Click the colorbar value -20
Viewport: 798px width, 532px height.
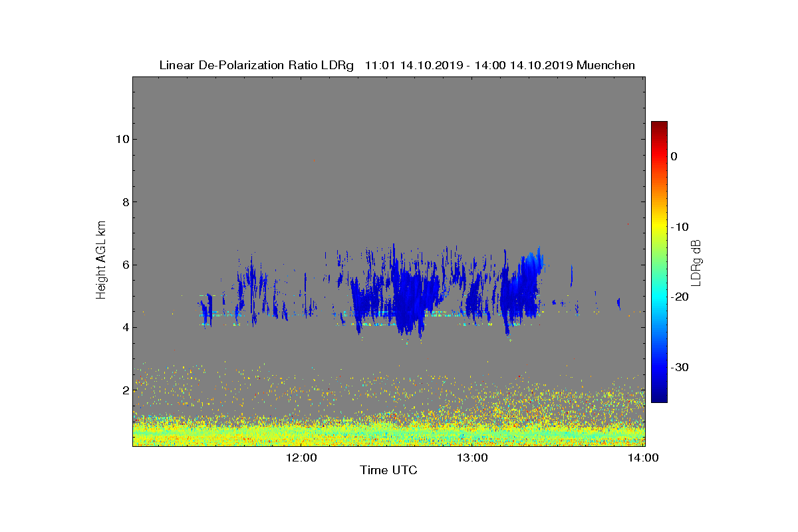tap(679, 297)
